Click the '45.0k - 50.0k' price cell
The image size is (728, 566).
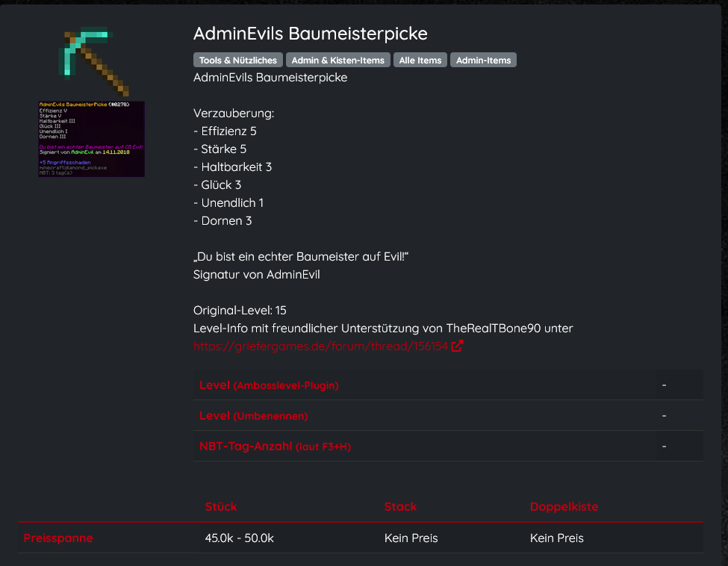pyautogui.click(x=239, y=538)
